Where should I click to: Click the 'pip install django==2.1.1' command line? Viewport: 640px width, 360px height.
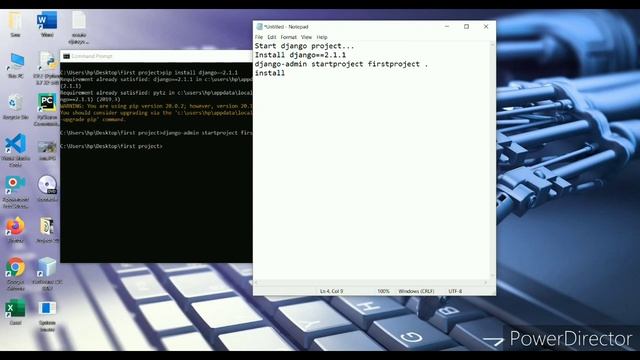click(x=149, y=73)
